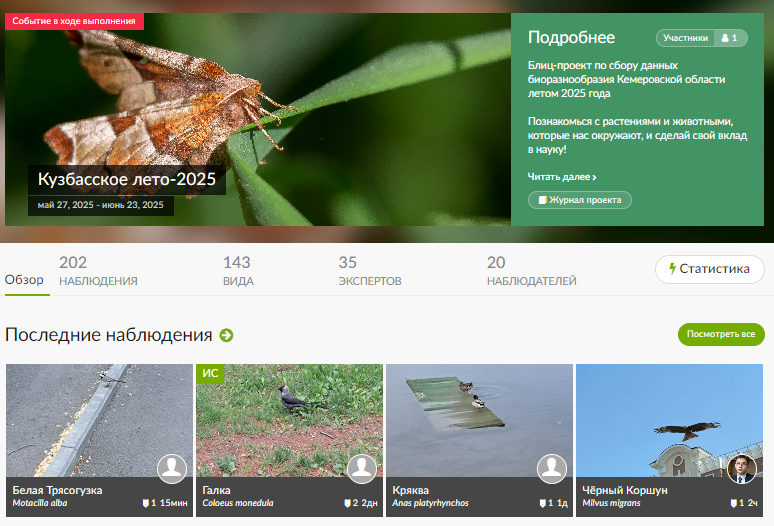Open Журнал проекта button

point(580,200)
